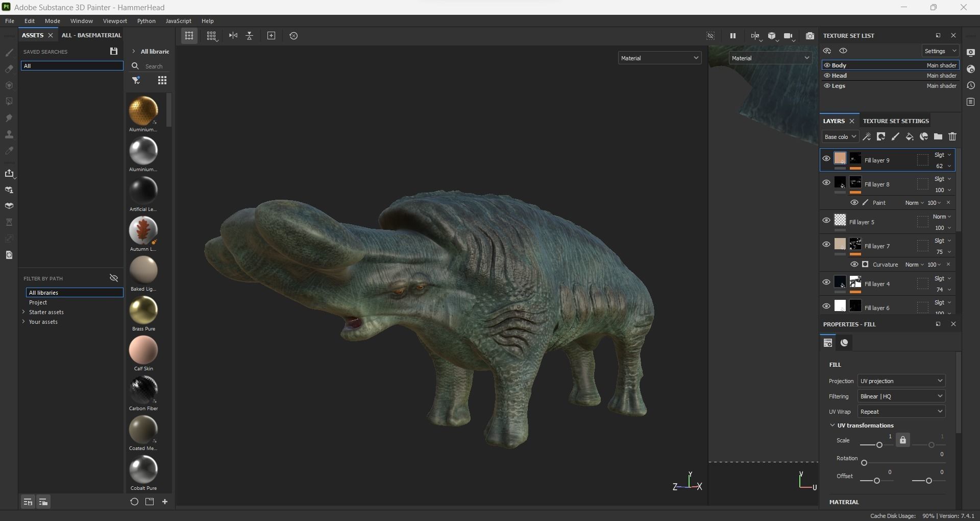Open the Projection dropdown set to UV projection
980x521 pixels.
(x=901, y=381)
